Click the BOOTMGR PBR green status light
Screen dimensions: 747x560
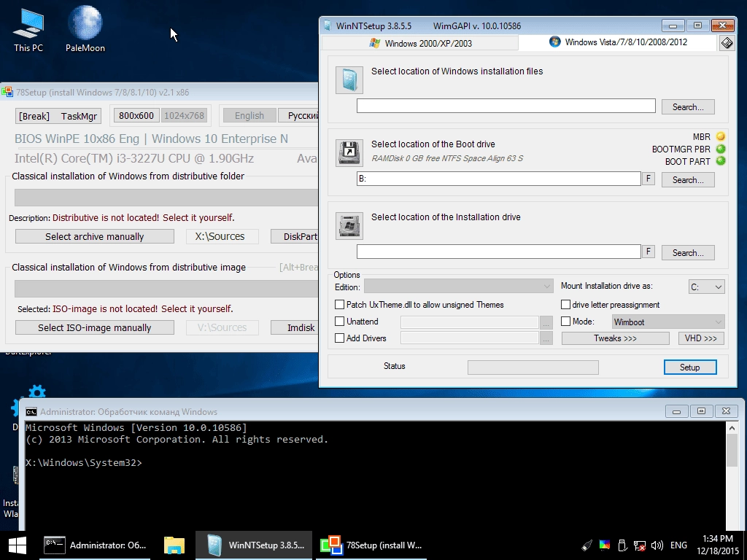click(720, 149)
